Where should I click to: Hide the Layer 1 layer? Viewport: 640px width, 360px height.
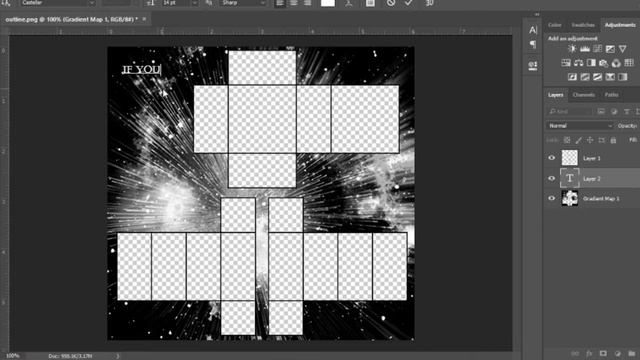pos(552,158)
